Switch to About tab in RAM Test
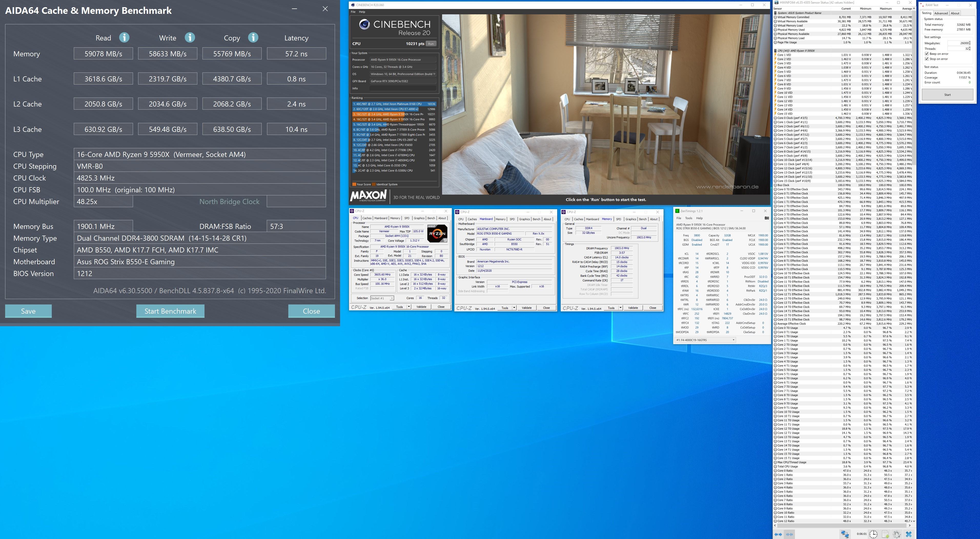 [955, 13]
